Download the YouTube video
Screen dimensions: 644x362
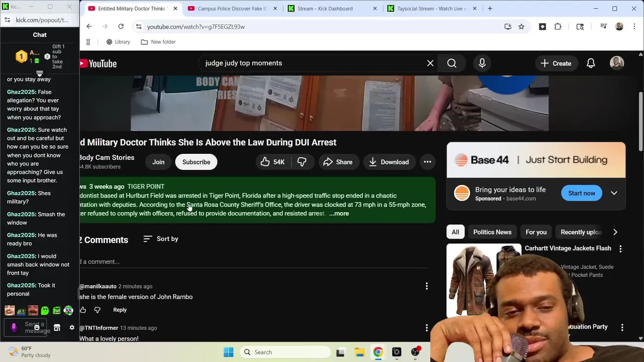click(x=388, y=162)
